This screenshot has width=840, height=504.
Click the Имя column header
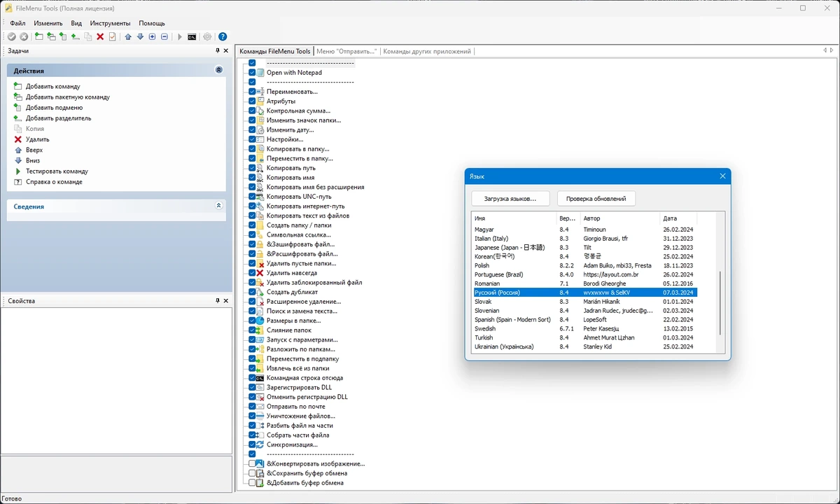[x=514, y=218]
